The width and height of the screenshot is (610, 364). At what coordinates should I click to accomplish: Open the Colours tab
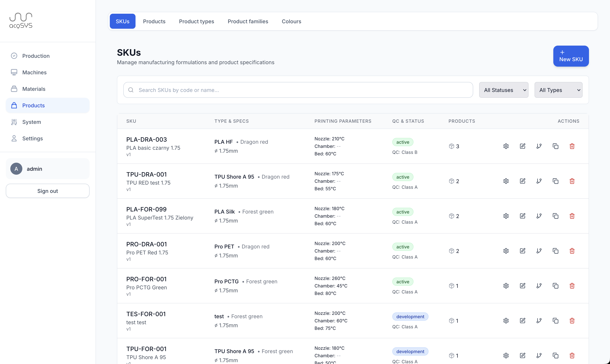(291, 21)
